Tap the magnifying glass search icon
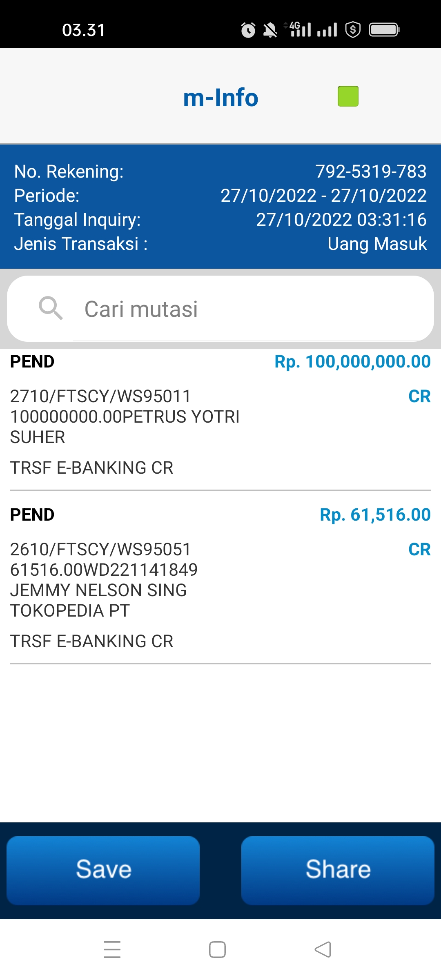Image resolution: width=441 pixels, height=980 pixels. point(51,308)
